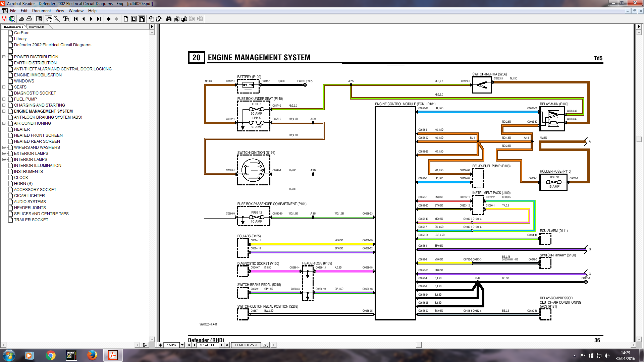
Task: Open Google Chrome from taskbar
Action: [x=51, y=355]
